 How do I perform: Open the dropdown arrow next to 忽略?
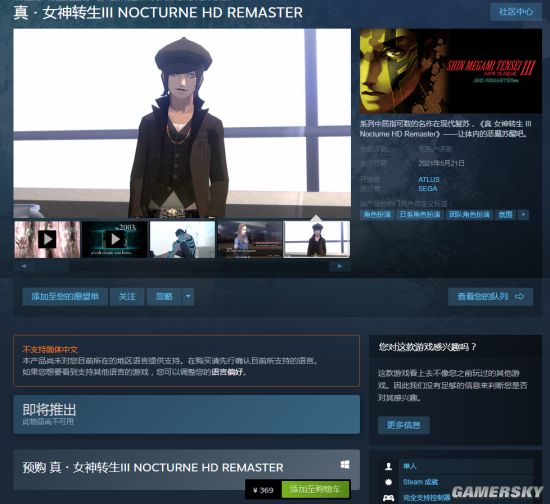tap(188, 297)
